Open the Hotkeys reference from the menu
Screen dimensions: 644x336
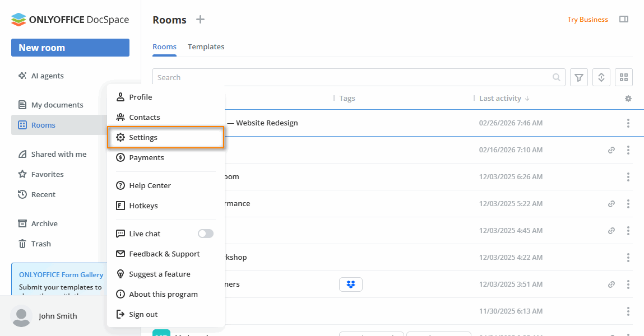142,206
